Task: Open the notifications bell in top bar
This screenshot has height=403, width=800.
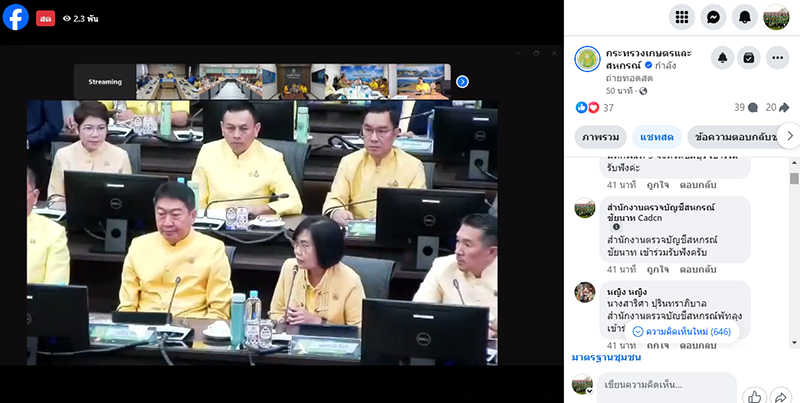Action: tap(745, 17)
